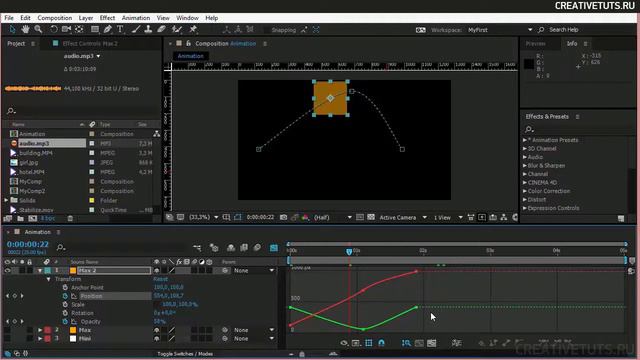The height and width of the screenshot is (360, 640).
Task: Select the Rotation tool
Action: pyautogui.click(x=53, y=29)
